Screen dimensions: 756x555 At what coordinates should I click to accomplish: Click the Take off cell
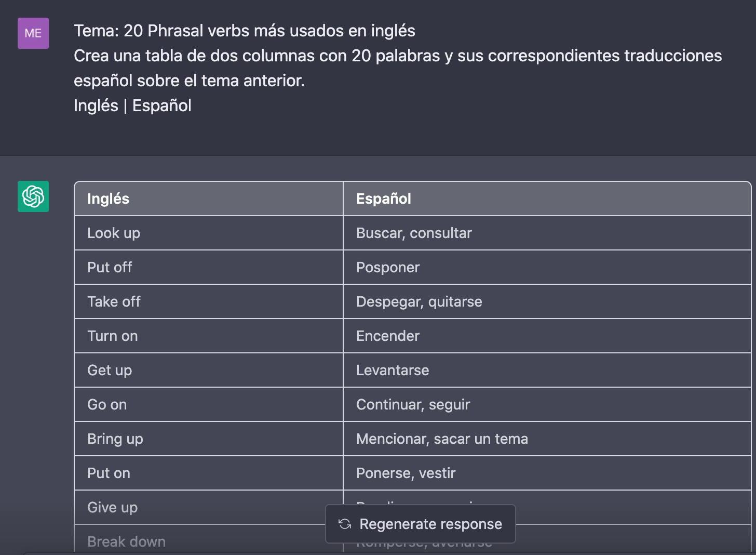coord(209,301)
